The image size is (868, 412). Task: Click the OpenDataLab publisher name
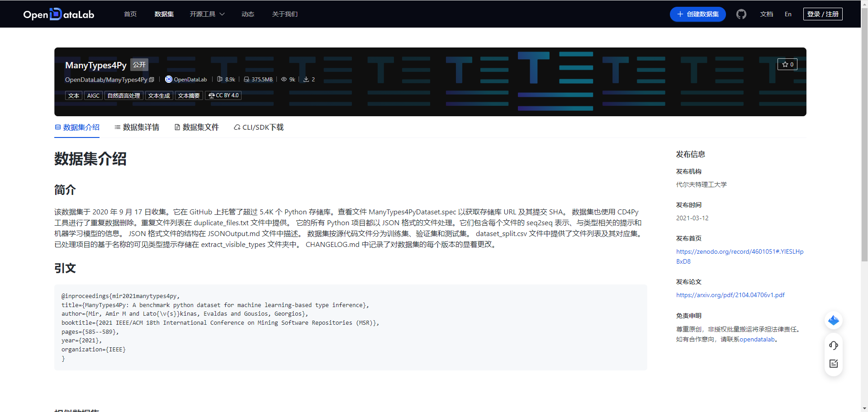tap(190, 80)
